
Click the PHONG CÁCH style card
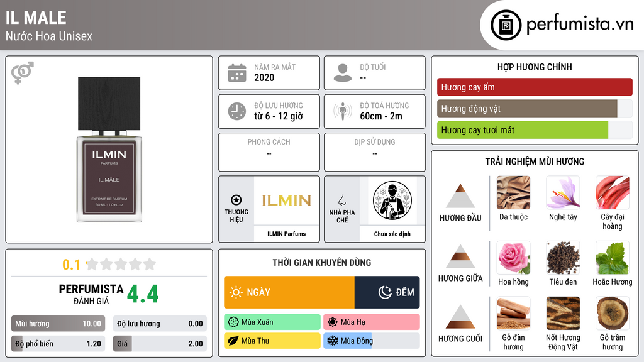click(x=269, y=152)
